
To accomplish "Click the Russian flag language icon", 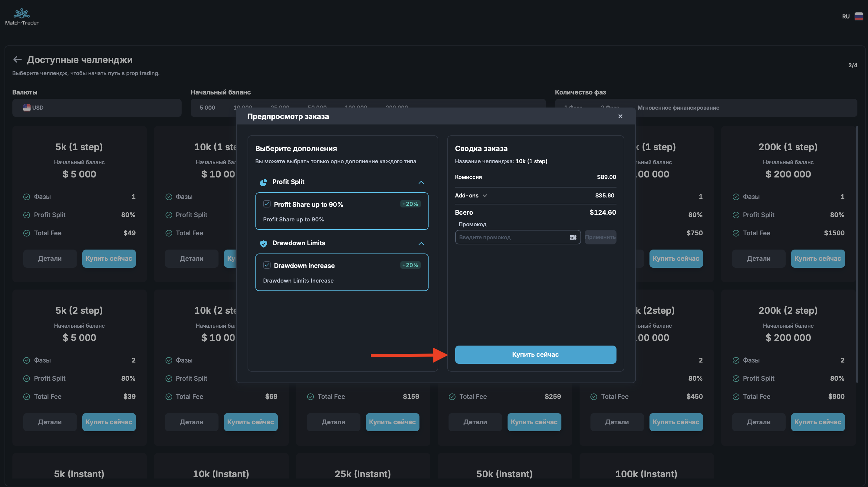I will (859, 16).
